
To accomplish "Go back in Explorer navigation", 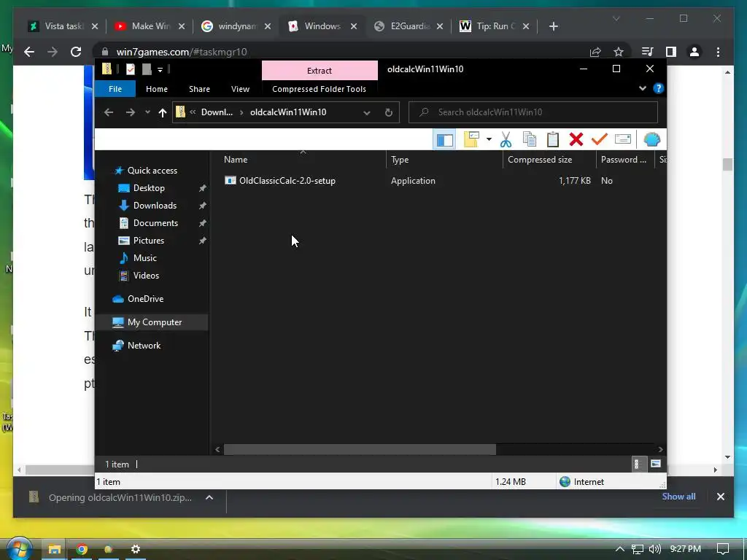I will tap(109, 112).
